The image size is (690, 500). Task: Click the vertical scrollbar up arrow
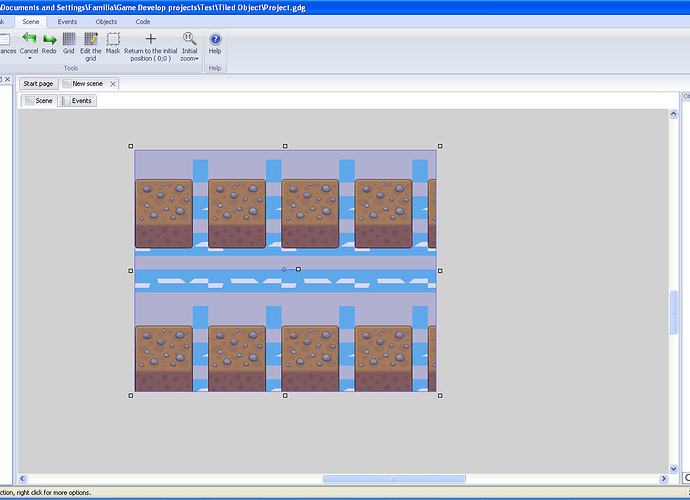(x=673, y=114)
